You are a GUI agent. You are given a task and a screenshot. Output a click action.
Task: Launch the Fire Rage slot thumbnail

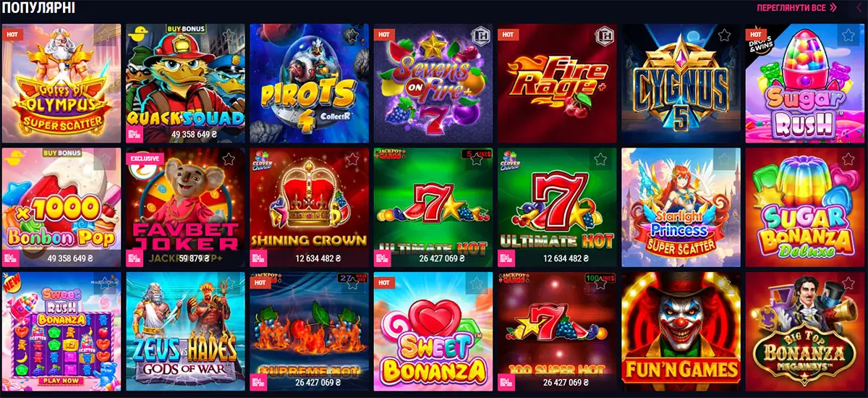click(557, 83)
